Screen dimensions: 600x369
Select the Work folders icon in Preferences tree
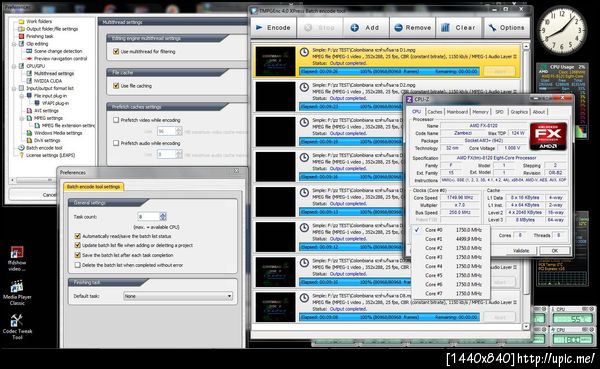[x=21, y=21]
